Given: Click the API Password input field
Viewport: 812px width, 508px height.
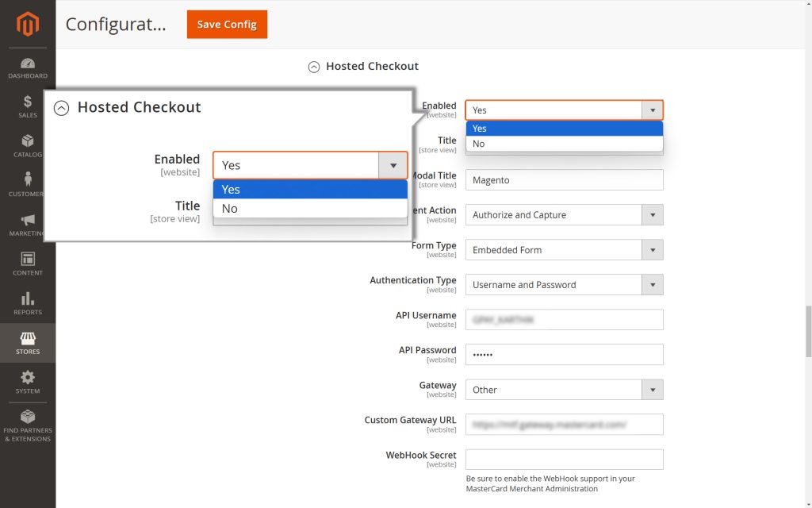Looking at the screenshot, I should pos(564,355).
